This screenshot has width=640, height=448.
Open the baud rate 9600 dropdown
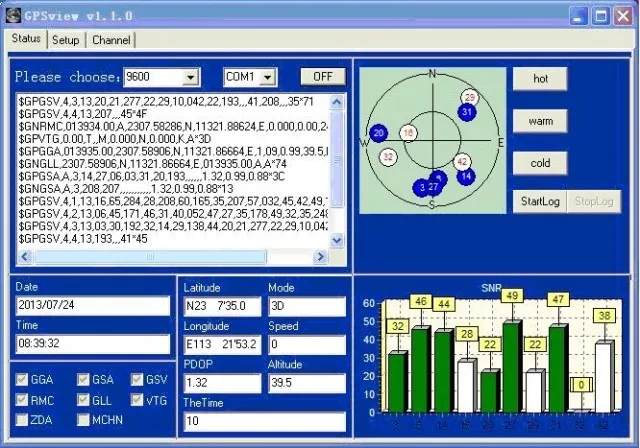pyautogui.click(x=191, y=77)
